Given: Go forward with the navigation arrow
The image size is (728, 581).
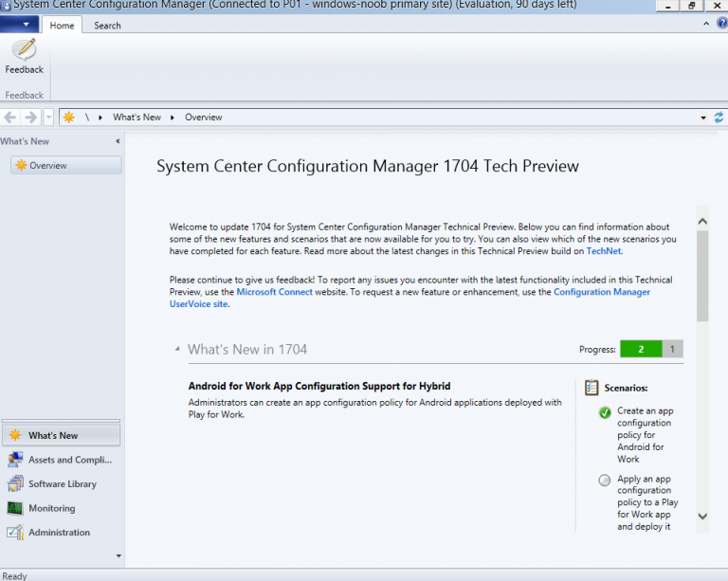Looking at the screenshot, I should coord(30,118).
